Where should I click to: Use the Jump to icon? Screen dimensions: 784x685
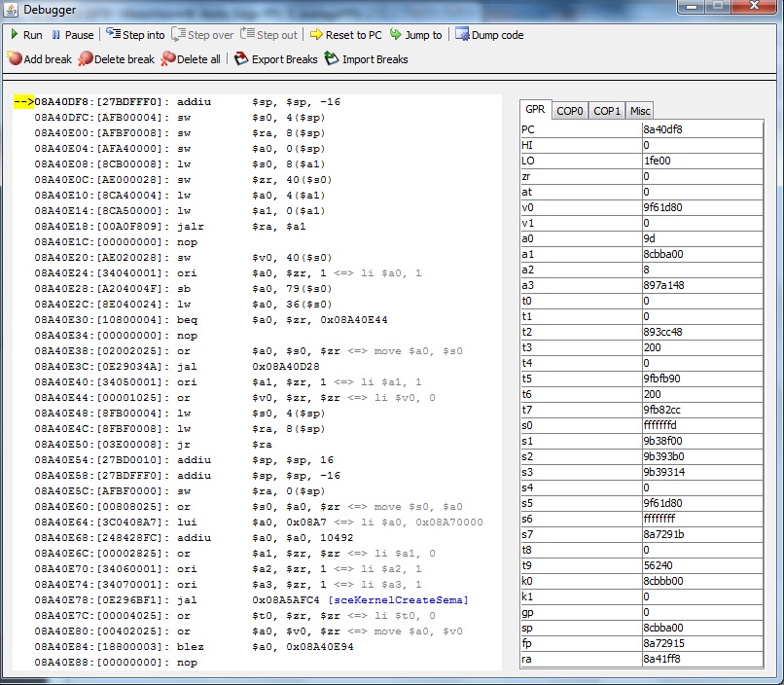click(396, 35)
